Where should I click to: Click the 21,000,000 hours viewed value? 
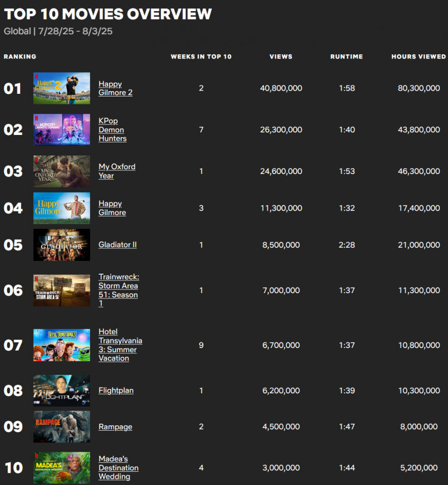coord(419,245)
